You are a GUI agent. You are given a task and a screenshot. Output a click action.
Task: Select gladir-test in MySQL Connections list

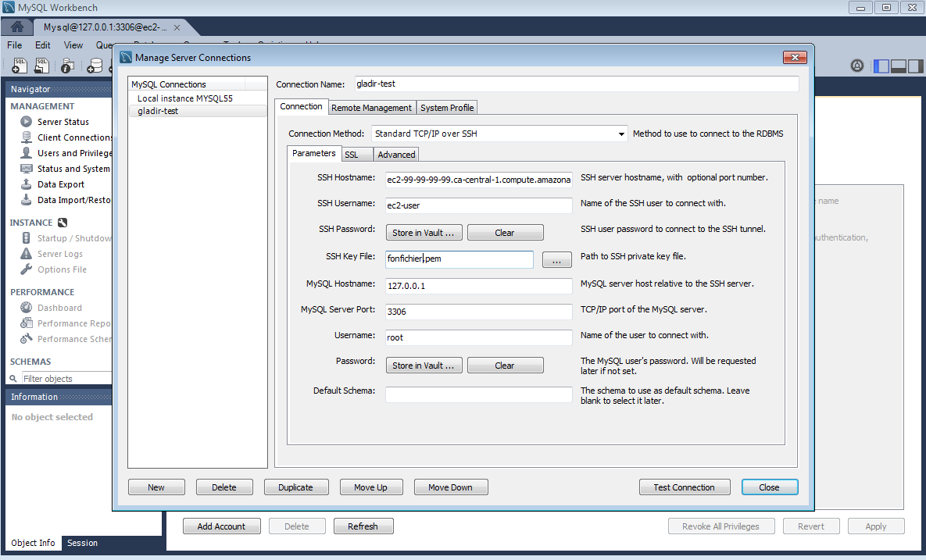point(158,111)
